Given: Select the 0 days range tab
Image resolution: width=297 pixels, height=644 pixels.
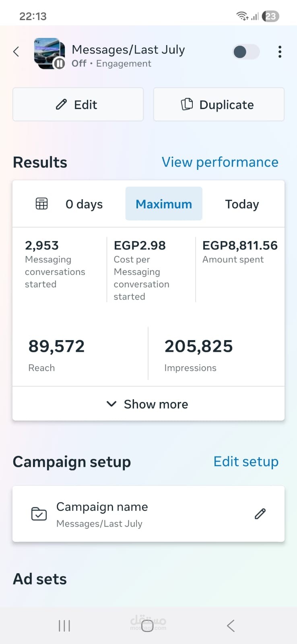Looking at the screenshot, I should coord(84,204).
